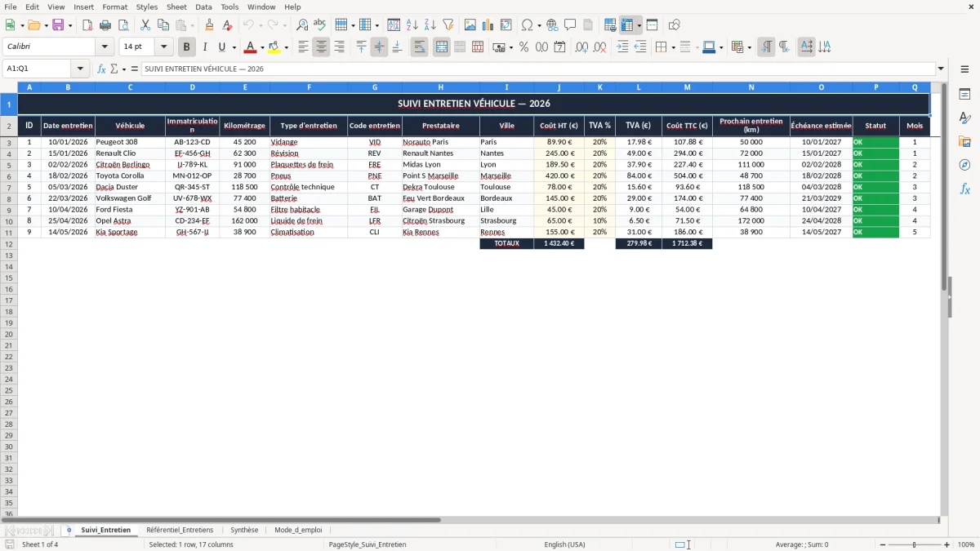Screen dimensions: 980x551
Task: Add a decimal place
Action: point(583,47)
